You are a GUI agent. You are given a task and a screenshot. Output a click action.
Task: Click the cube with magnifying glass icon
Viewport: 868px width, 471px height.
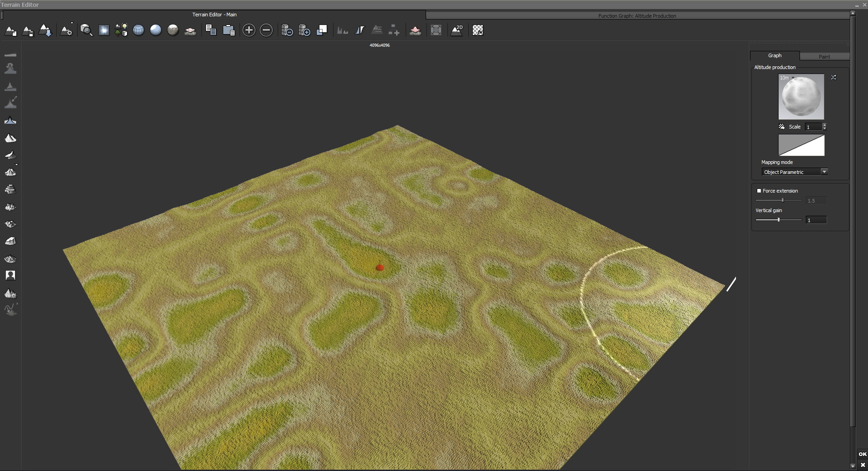pyautogui.click(x=86, y=30)
